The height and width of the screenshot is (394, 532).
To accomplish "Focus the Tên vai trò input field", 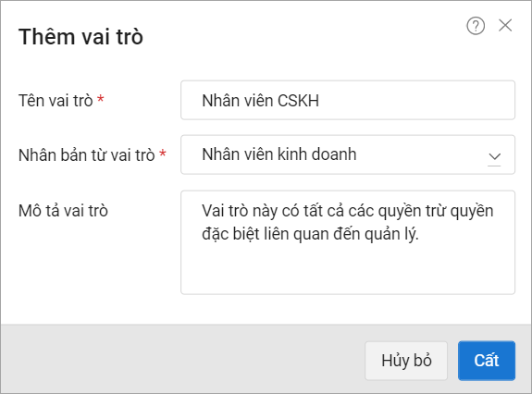I will point(348,100).
